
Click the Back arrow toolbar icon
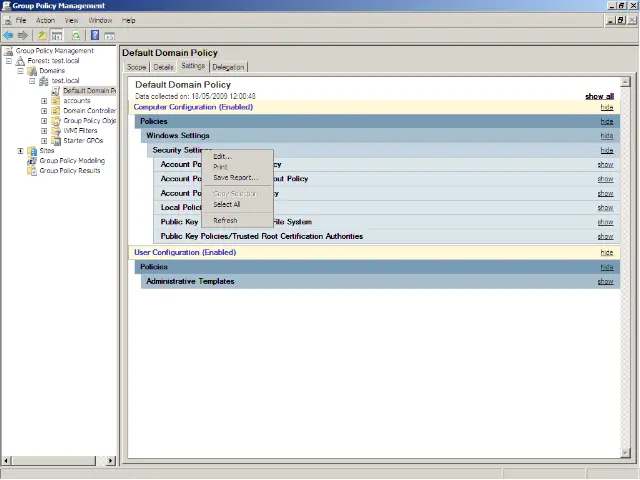[x=9, y=35]
